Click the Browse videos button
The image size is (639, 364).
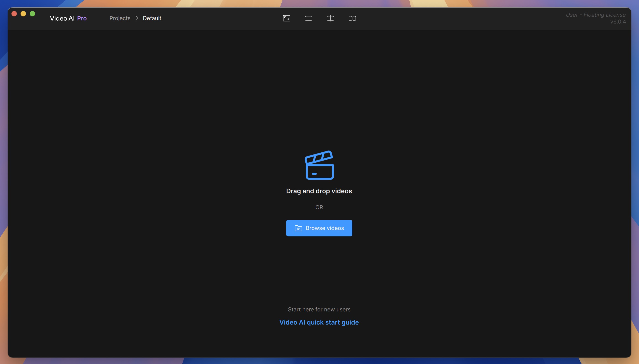pyautogui.click(x=319, y=228)
